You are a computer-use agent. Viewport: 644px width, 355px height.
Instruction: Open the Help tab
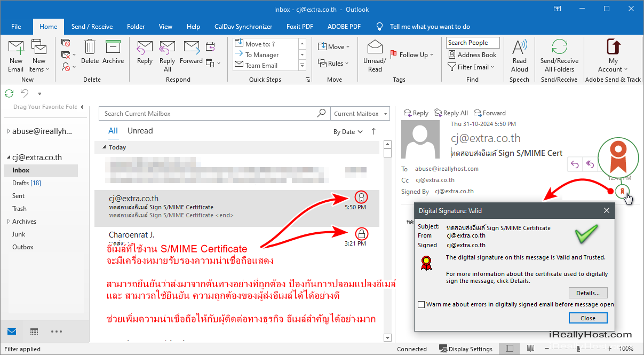tap(194, 27)
